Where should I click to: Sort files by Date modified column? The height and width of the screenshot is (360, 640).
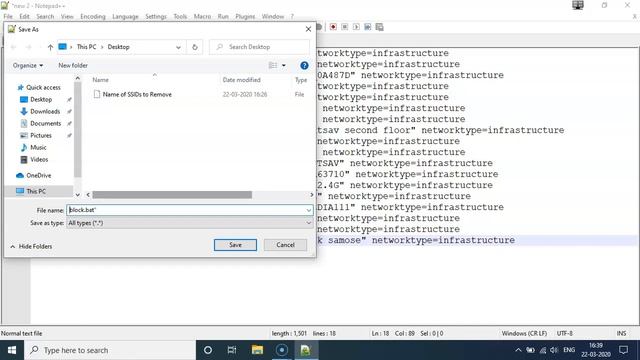point(242,80)
